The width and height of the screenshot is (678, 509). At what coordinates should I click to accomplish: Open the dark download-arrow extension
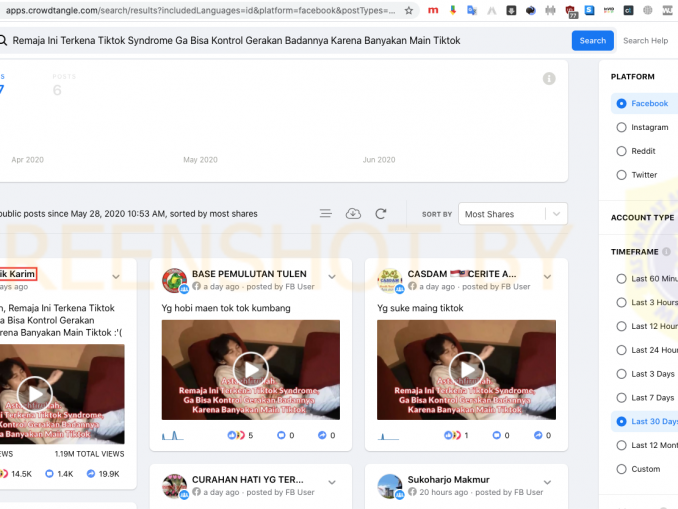[511, 10]
